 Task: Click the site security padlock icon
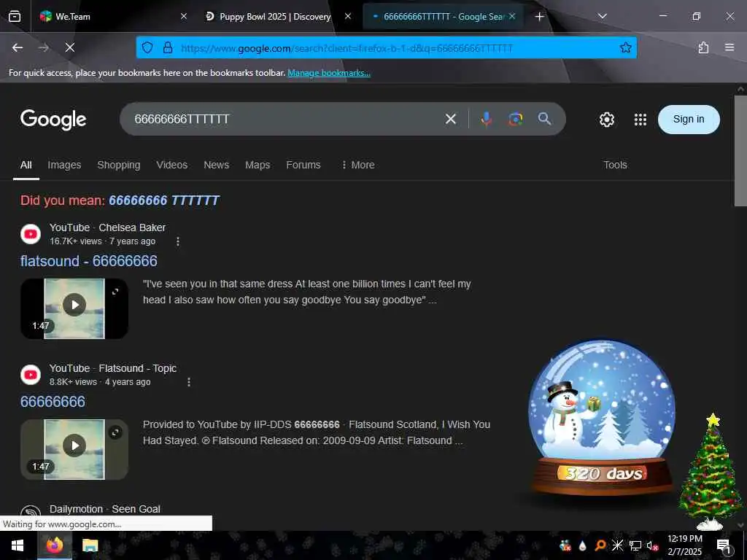(168, 47)
